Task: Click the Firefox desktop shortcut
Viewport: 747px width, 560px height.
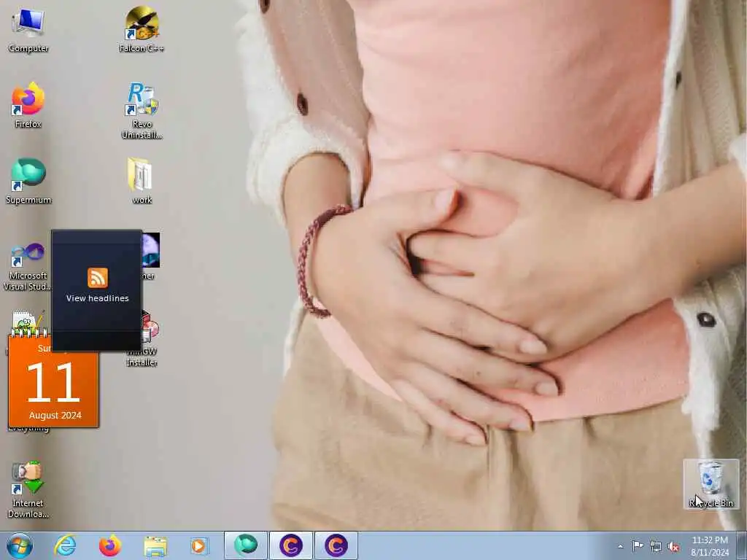Action: click(x=28, y=106)
